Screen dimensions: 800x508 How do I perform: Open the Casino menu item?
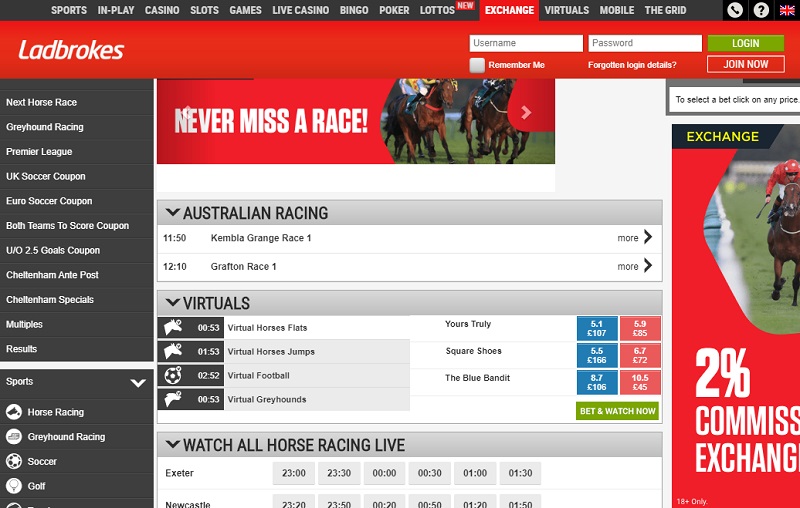[162, 10]
